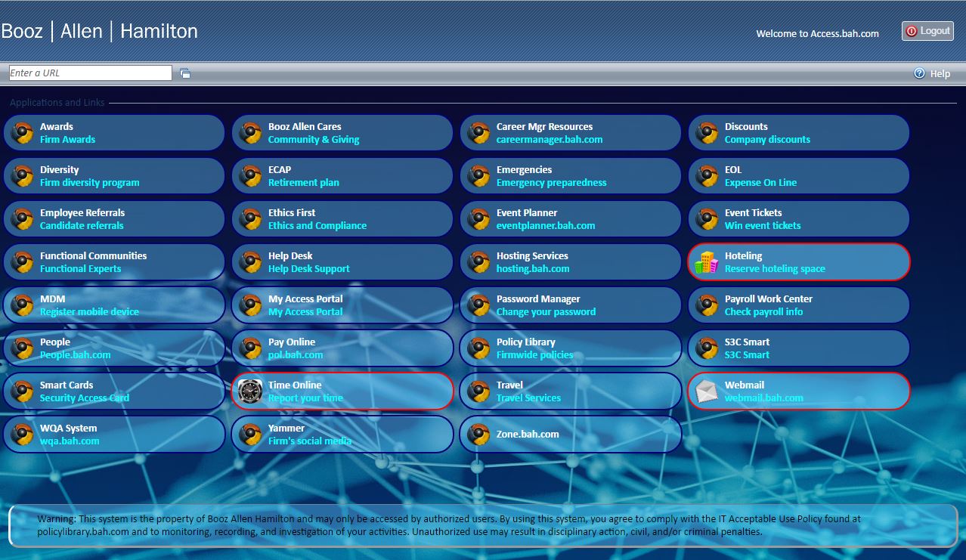Click the icon on the Payroll Work Center tile
The height and width of the screenshot is (560, 966).
tap(706, 305)
